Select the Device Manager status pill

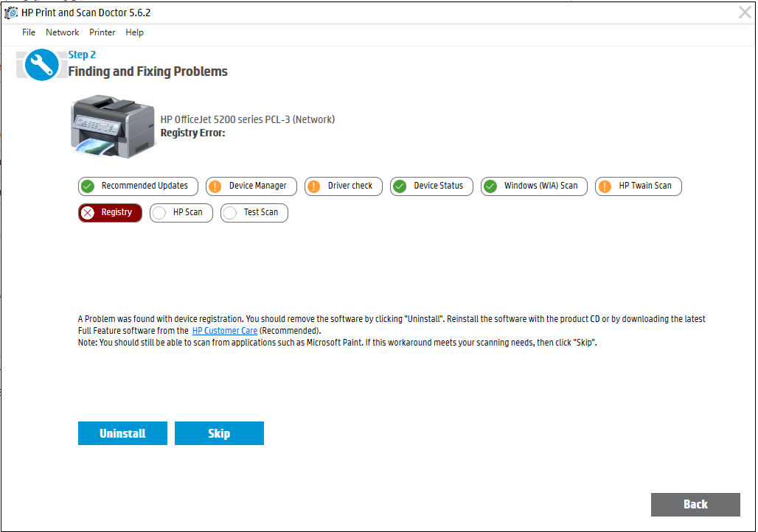click(x=251, y=186)
